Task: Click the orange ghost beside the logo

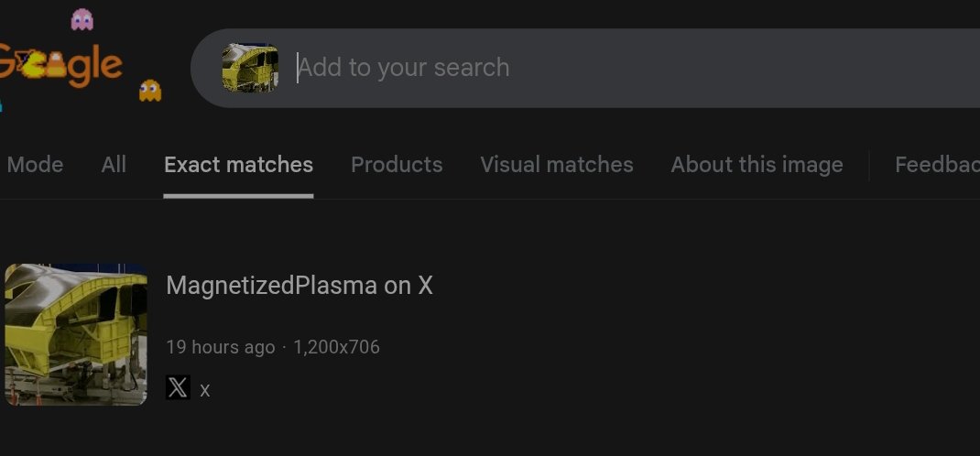Action: 150,90
